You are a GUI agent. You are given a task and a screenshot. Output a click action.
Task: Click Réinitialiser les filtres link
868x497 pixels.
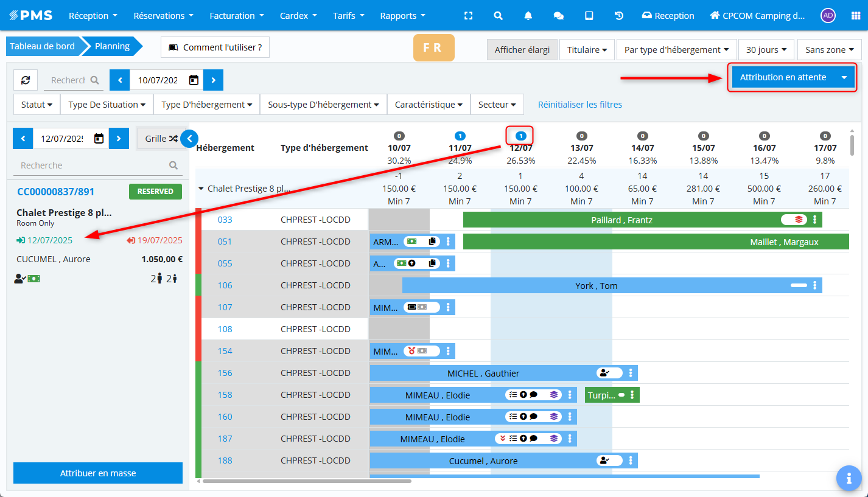[x=579, y=105]
